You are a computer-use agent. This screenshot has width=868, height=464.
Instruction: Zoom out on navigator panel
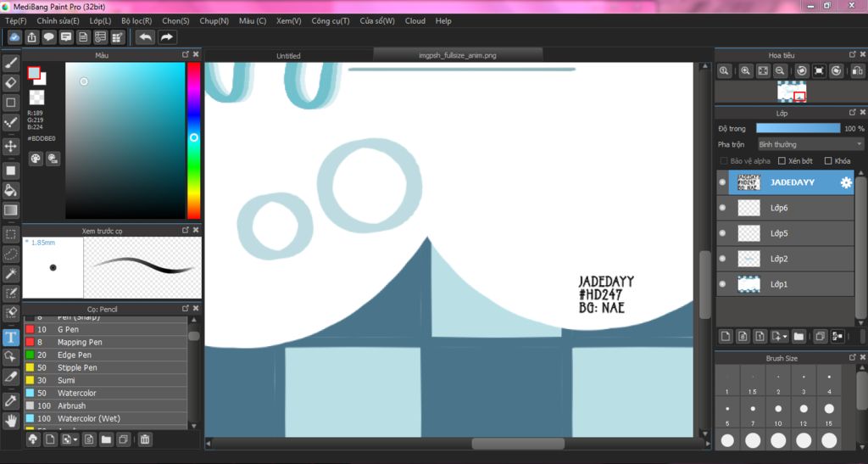click(x=780, y=71)
